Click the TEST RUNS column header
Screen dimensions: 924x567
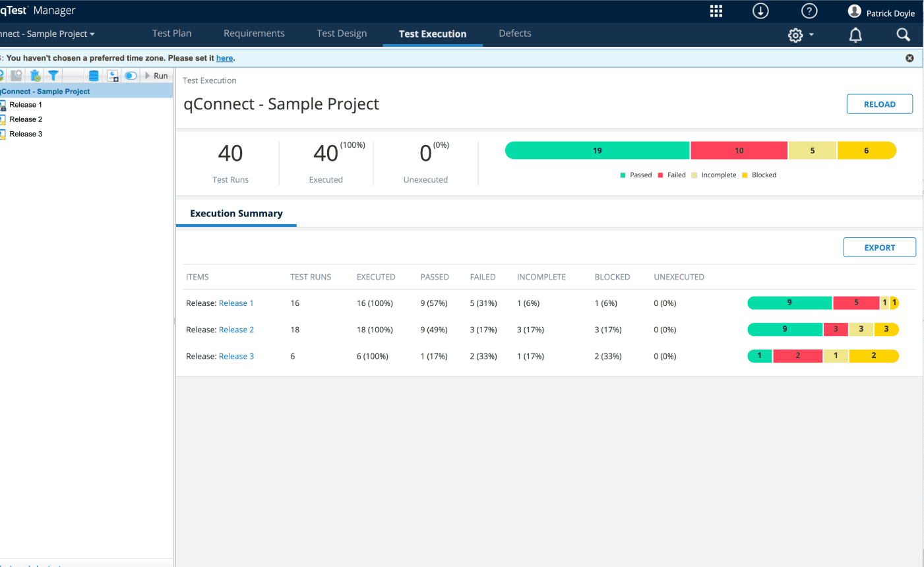311,277
